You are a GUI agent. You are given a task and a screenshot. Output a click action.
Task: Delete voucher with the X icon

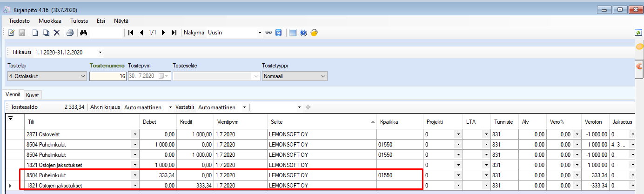[x=57, y=33]
